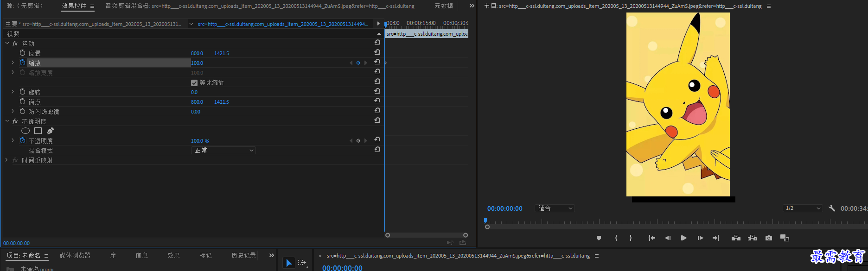Viewport: 868px width, 271px height.
Task: Open the 效果 tab in project panel
Action: click(173, 256)
